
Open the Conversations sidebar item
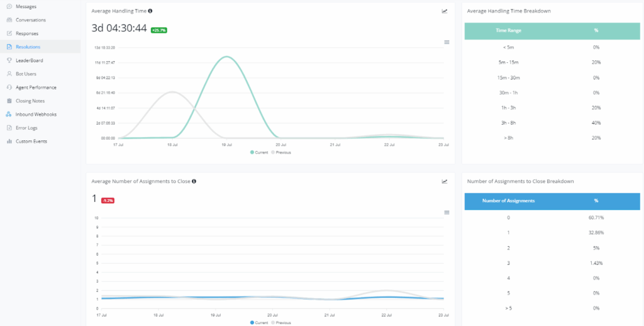click(30, 20)
